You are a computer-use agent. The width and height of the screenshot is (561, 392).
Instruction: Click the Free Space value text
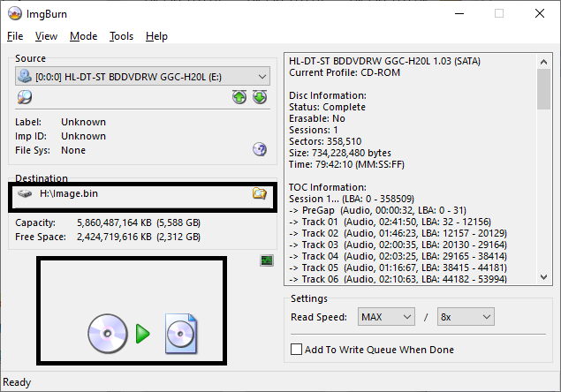click(x=139, y=237)
